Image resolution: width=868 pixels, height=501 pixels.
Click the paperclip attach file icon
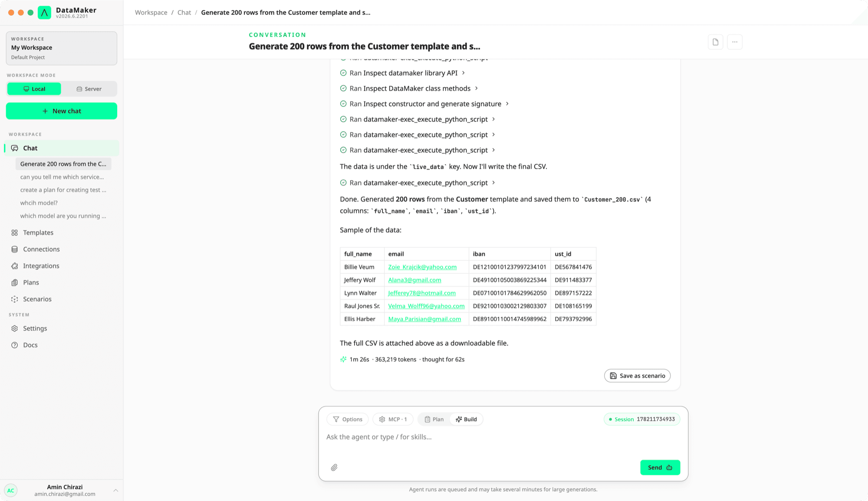(x=334, y=468)
